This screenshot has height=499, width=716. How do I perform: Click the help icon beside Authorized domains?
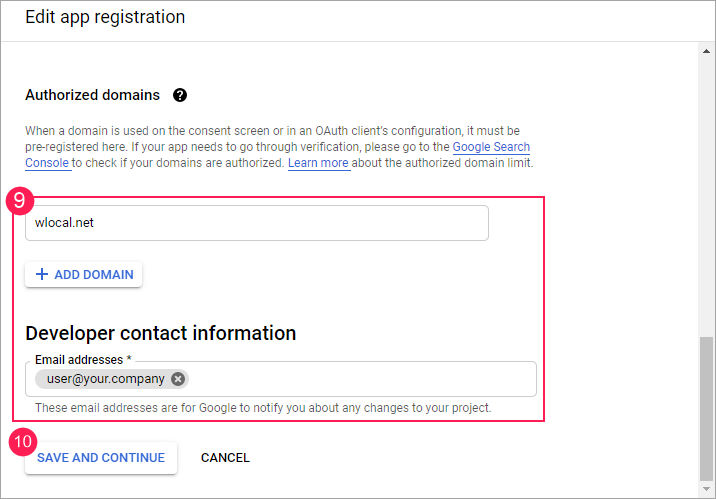180,95
